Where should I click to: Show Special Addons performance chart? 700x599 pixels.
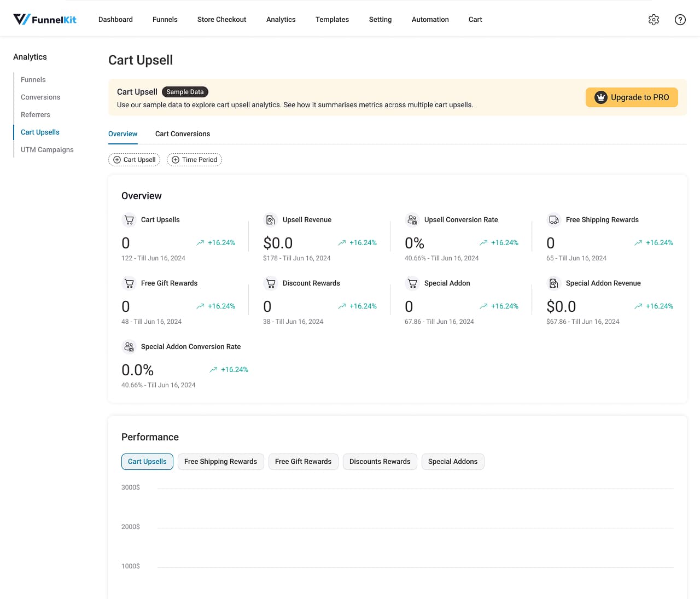click(x=453, y=462)
